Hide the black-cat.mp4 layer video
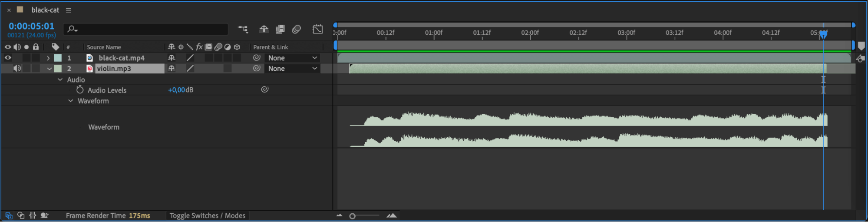 coord(8,58)
